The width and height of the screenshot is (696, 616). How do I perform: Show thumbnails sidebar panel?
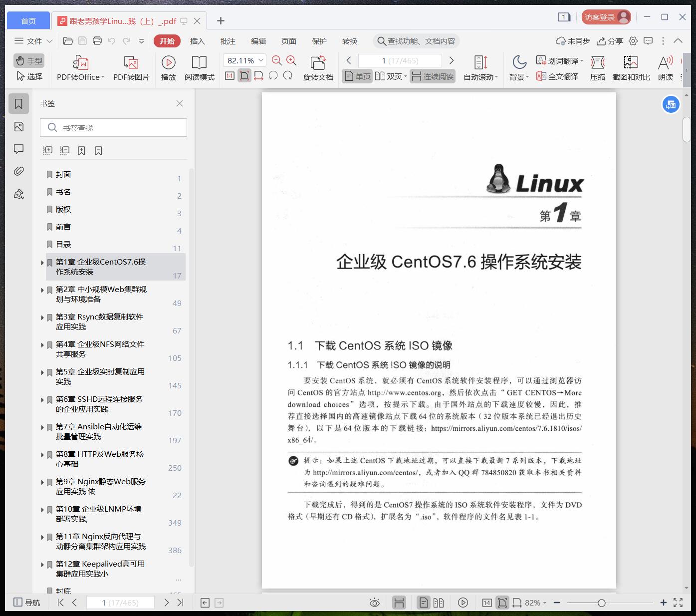tap(19, 127)
